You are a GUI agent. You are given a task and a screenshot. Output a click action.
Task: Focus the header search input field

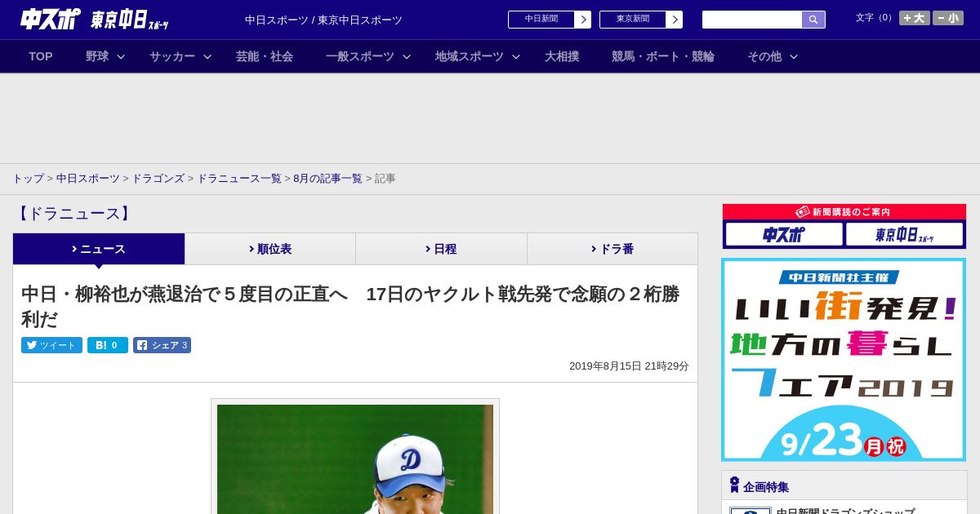coord(752,20)
